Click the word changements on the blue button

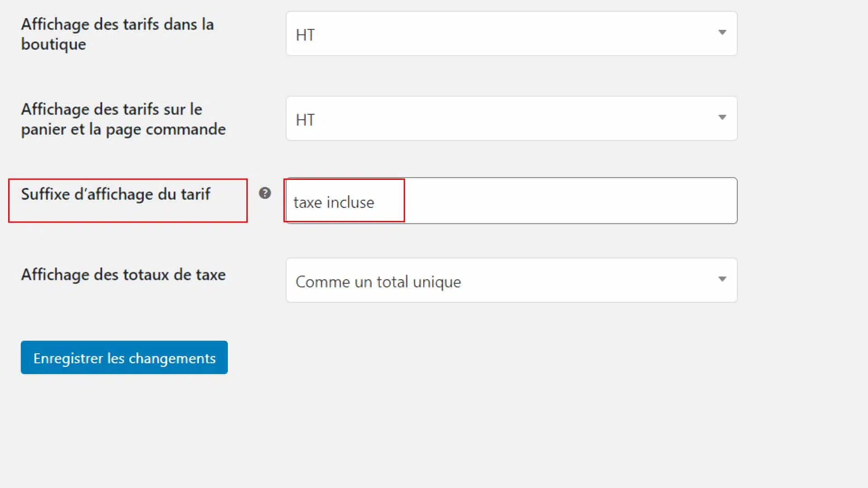(172, 358)
